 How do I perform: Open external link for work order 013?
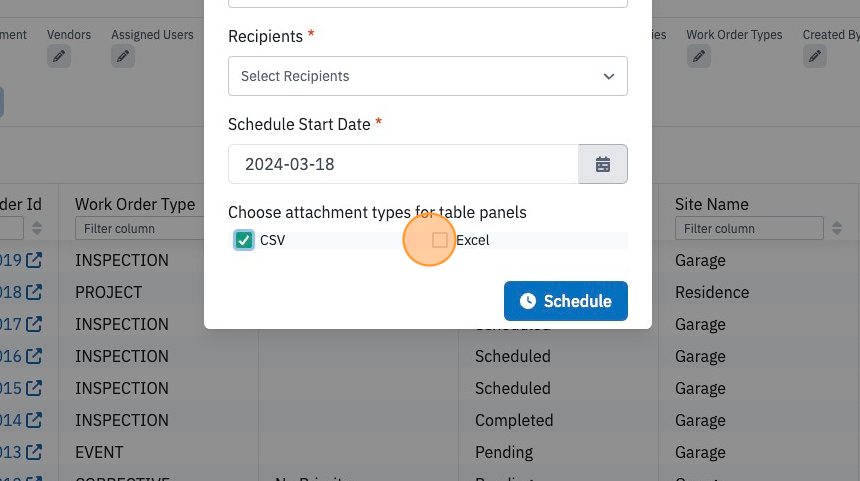pyautogui.click(x=34, y=452)
